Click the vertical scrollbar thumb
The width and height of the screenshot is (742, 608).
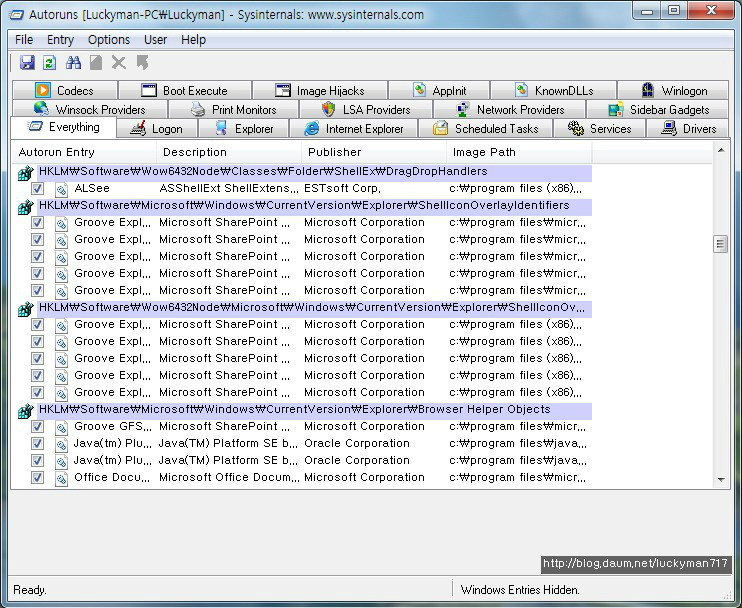[720, 244]
